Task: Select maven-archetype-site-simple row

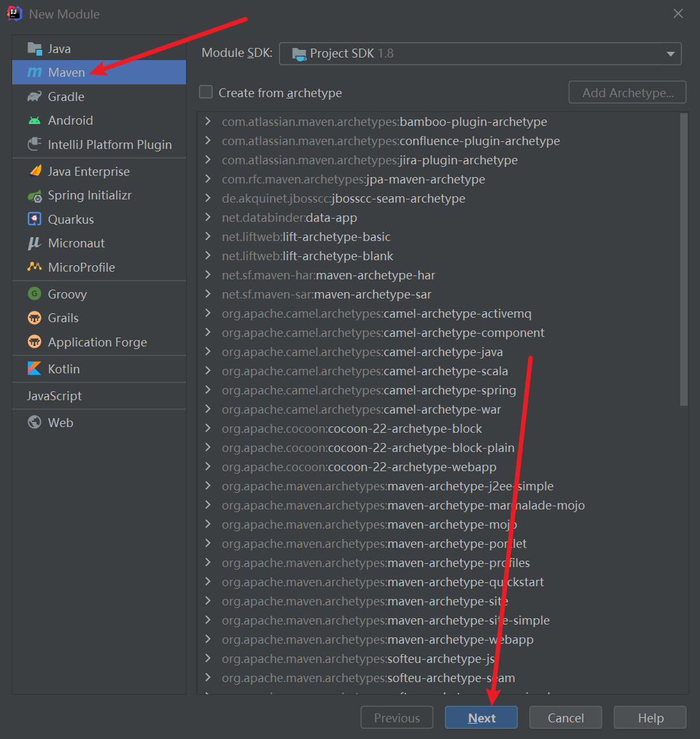Action: point(439,620)
